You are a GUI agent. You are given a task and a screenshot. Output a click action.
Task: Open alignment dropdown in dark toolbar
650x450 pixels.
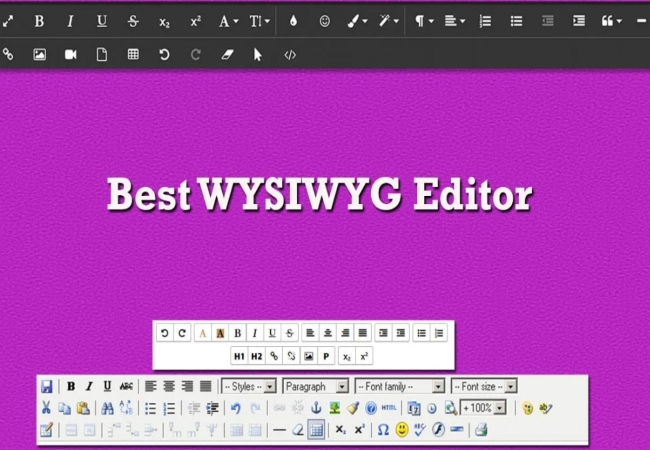pyautogui.click(x=455, y=21)
